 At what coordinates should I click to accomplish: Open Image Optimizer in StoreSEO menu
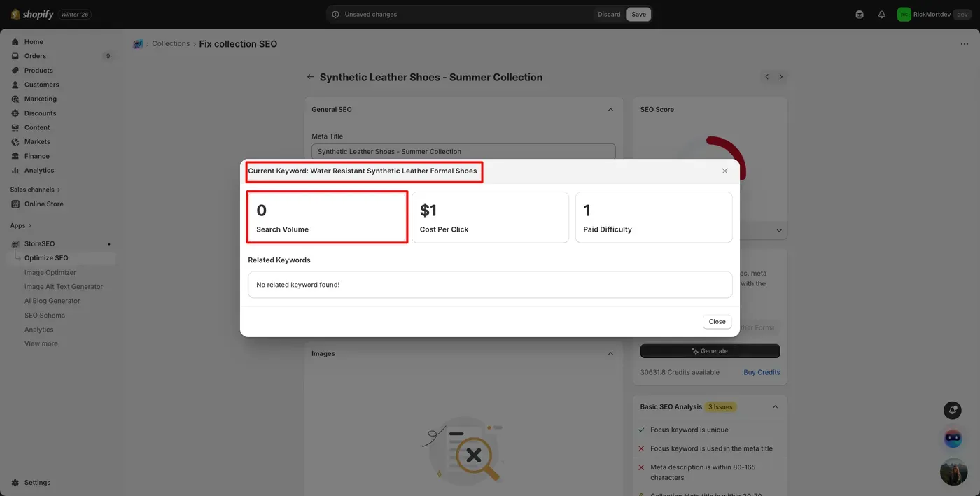coord(50,272)
